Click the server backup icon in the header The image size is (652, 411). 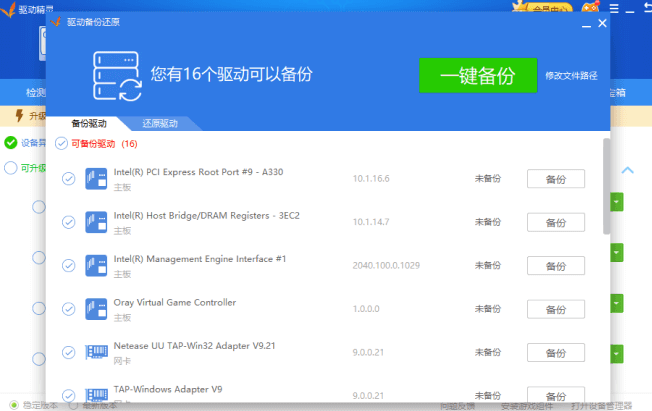(x=116, y=75)
